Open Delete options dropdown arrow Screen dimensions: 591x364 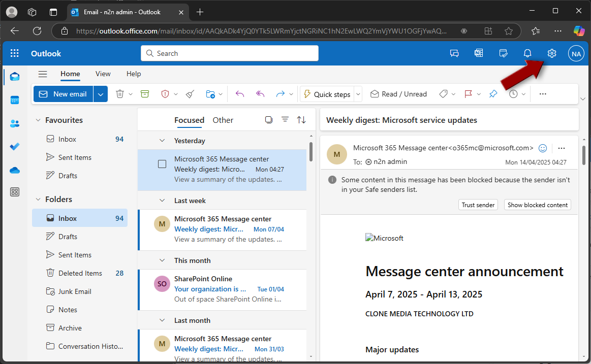click(131, 94)
